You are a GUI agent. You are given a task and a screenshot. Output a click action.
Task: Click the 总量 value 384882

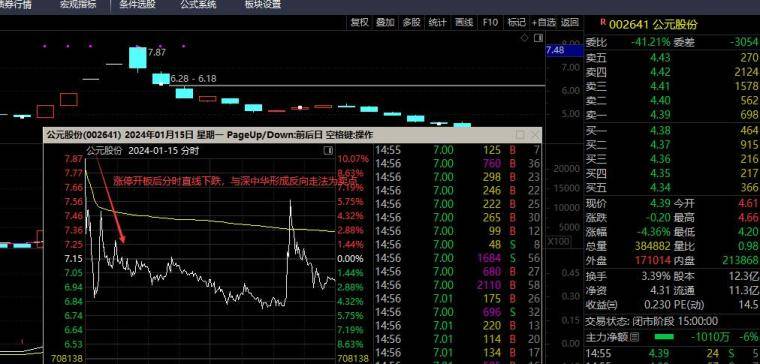click(652, 247)
